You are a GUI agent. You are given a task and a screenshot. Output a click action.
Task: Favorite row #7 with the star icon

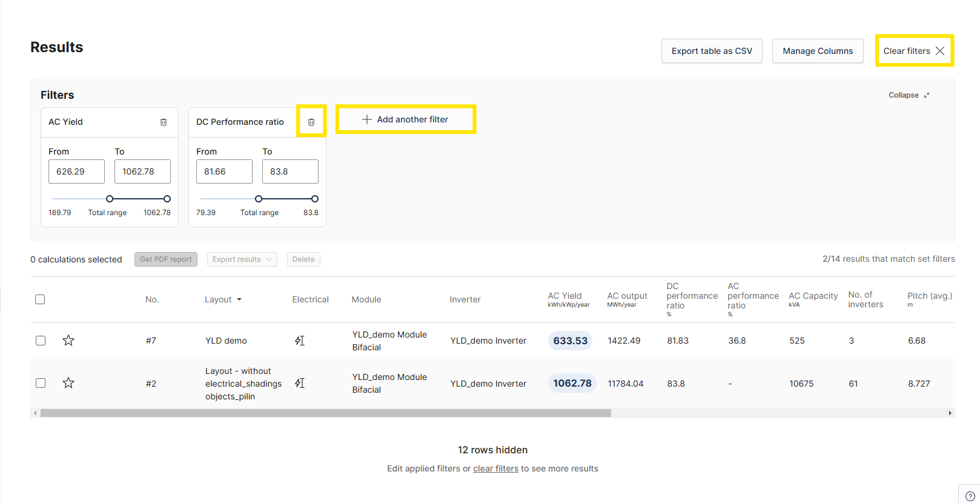click(68, 341)
